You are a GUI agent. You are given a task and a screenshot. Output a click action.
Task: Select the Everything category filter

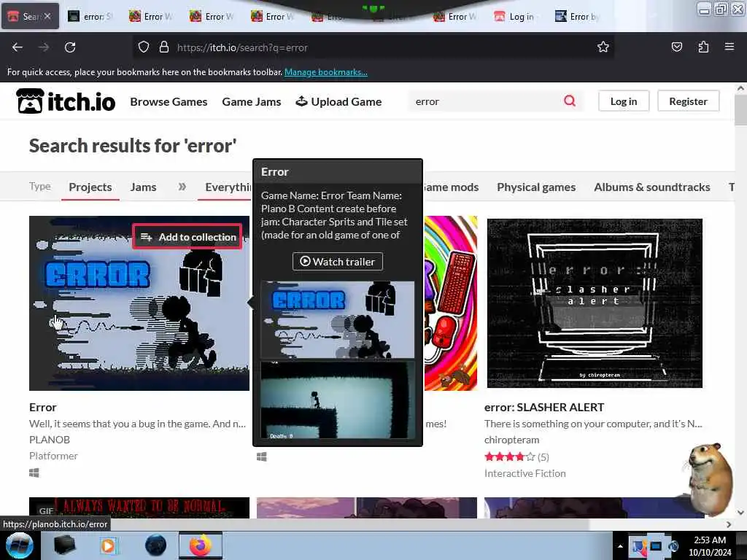click(228, 187)
